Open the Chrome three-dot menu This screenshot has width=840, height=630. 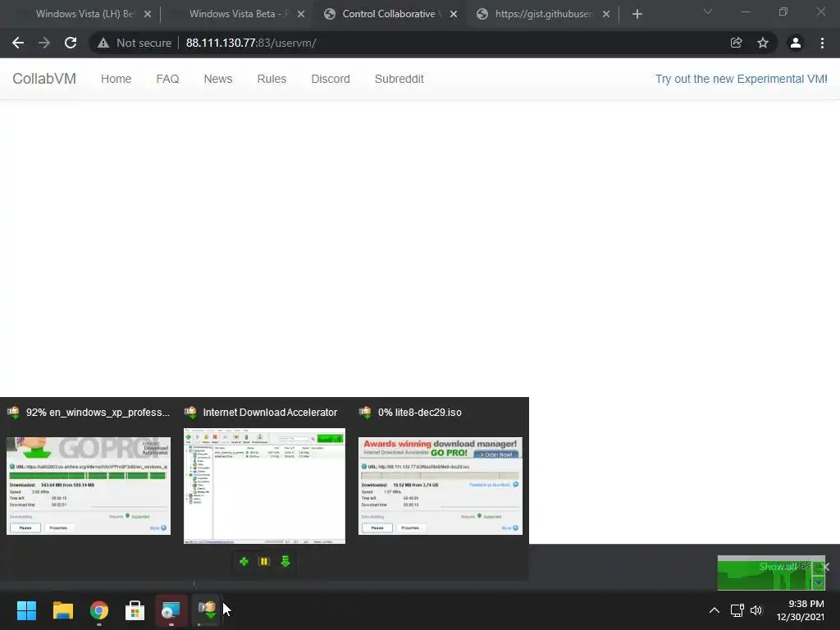(x=822, y=43)
